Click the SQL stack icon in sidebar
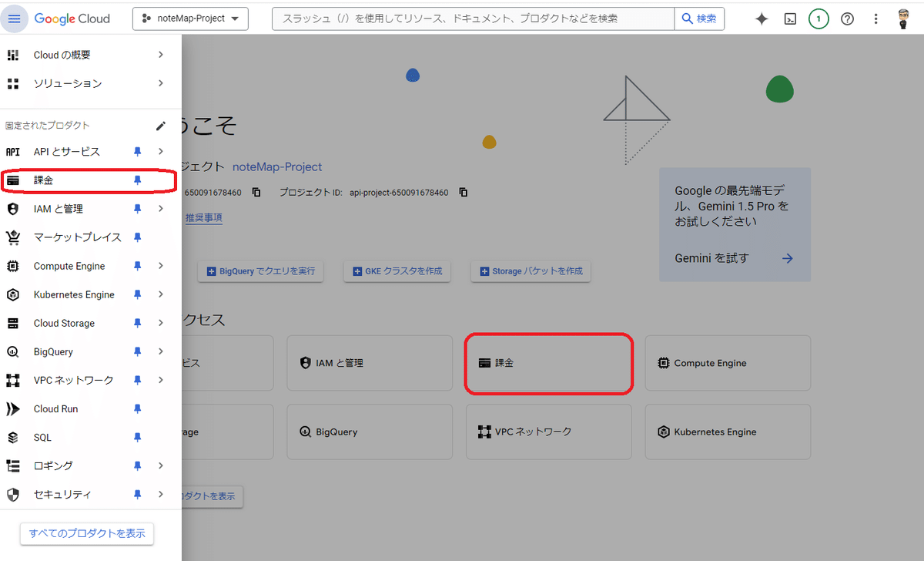This screenshot has width=924, height=561. (12, 437)
